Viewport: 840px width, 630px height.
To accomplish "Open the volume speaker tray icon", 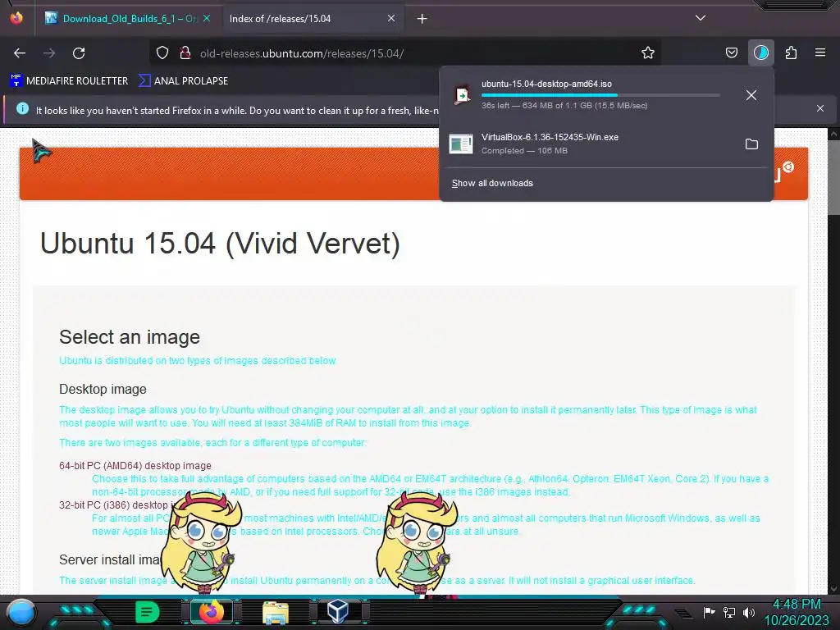I will pyautogui.click(x=749, y=612).
